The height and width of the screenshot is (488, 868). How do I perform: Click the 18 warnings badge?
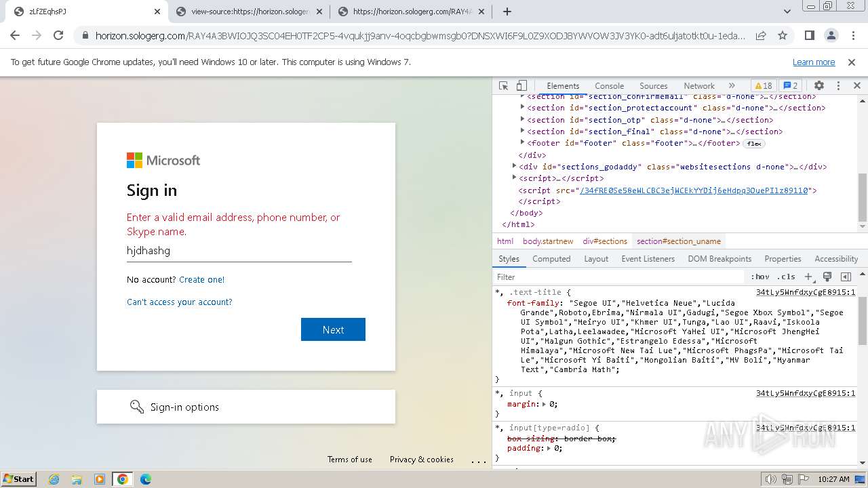coord(764,86)
